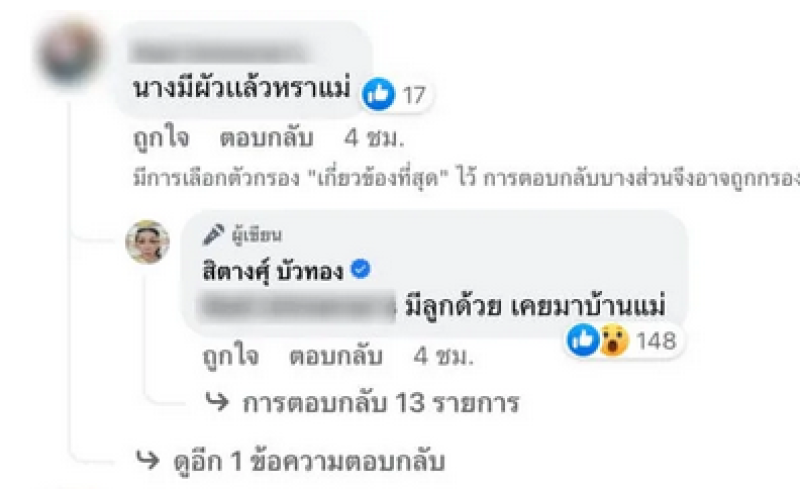800x489 pixels.
Task: Open the blurred tagged name in reply
Action: (x=296, y=306)
